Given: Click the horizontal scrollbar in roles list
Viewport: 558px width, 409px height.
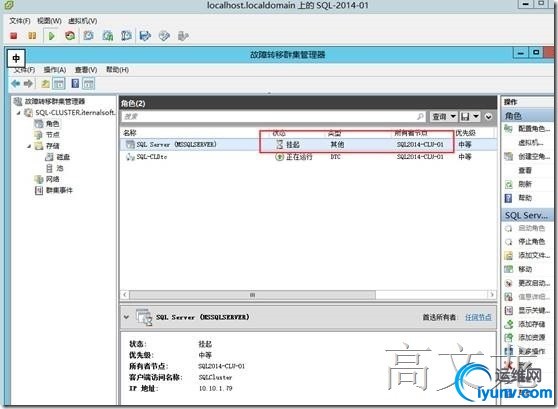Looking at the screenshot, I should click(x=252, y=295).
